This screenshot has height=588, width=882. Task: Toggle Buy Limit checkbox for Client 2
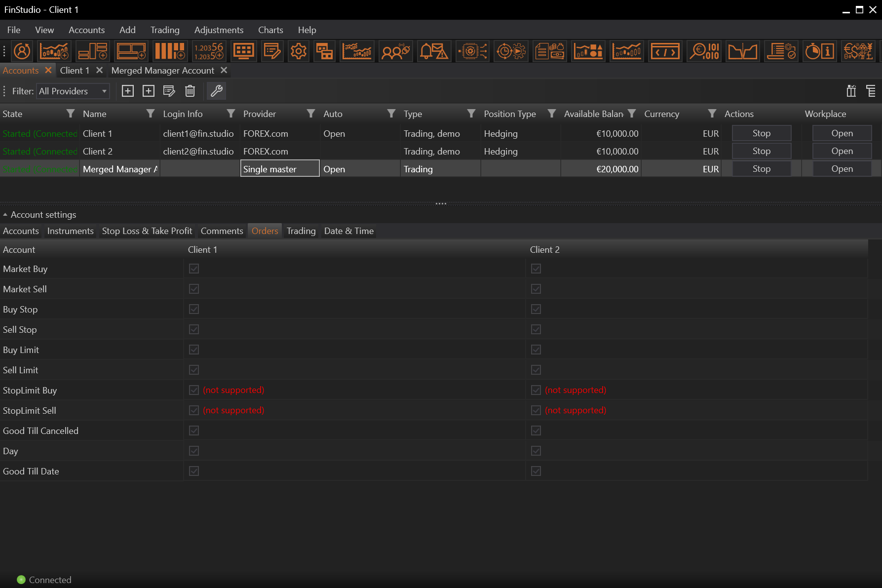[x=536, y=350]
